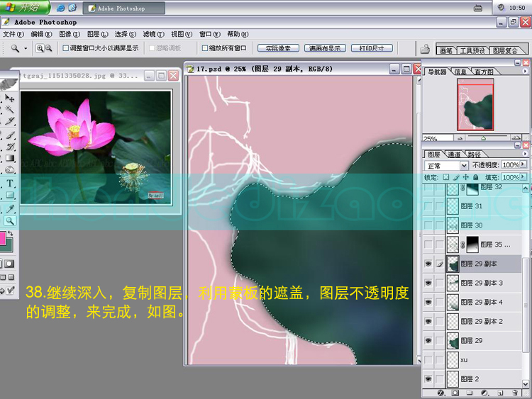Lock layer position
This screenshot has height=399, width=532.
pos(466,177)
